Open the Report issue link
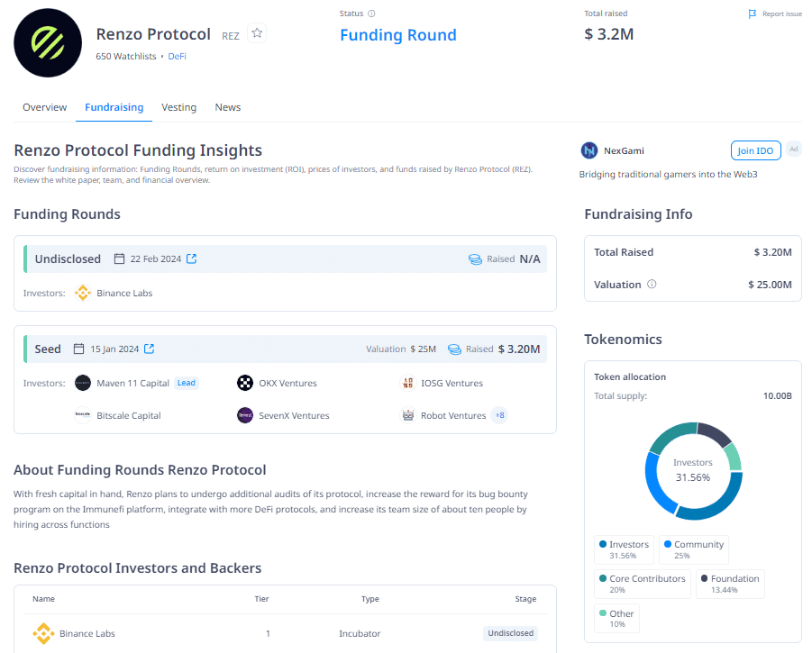812x653 pixels. pos(781,14)
